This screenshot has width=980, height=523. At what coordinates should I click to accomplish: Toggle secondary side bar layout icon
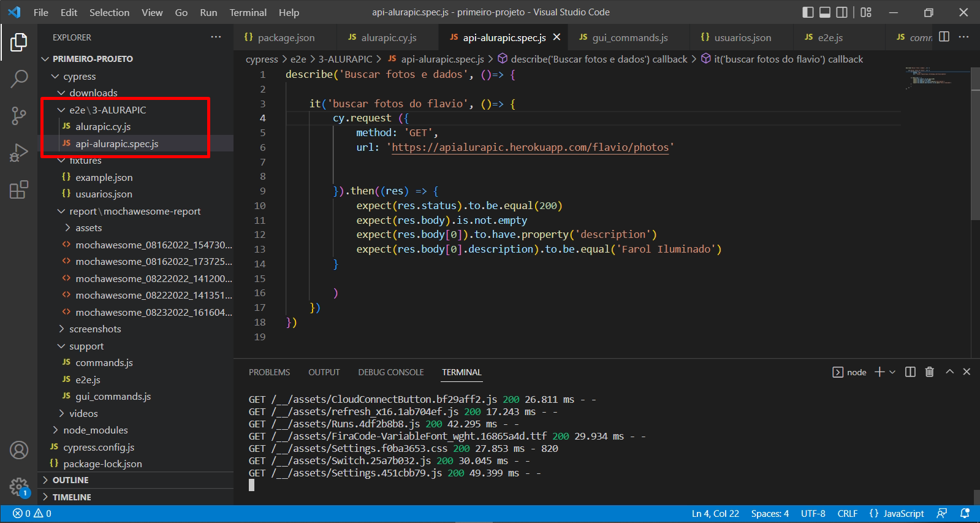click(x=842, y=12)
